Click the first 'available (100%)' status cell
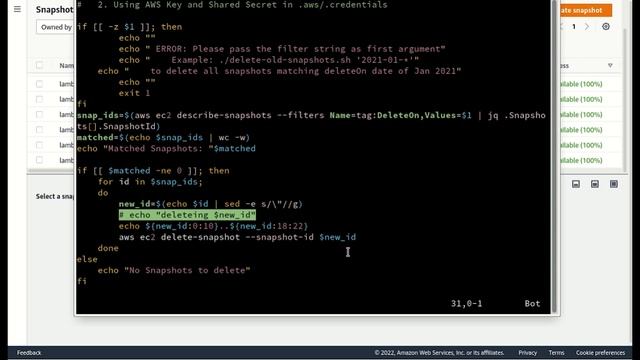Viewport: 640px width, 360px height. (x=581, y=84)
